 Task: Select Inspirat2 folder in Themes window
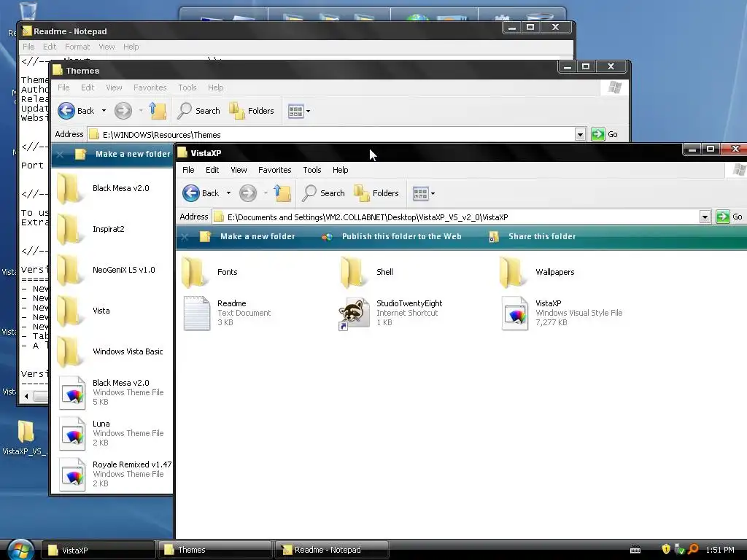point(91,229)
